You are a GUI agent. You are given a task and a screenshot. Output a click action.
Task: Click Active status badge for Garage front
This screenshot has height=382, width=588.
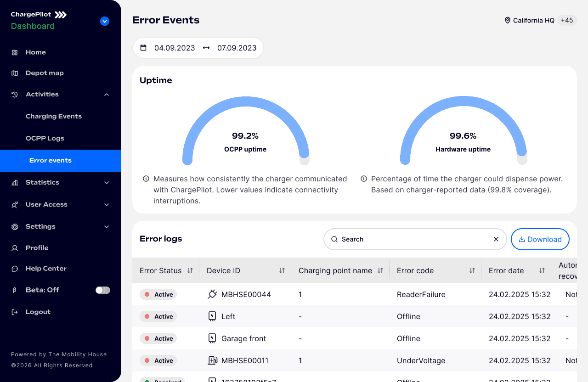coord(158,338)
